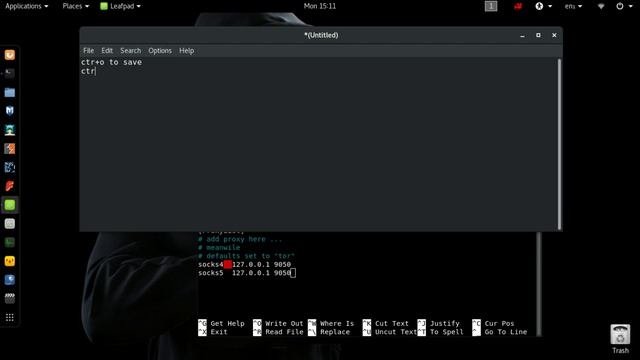Screen dimensions: 640x360
Task: Click the green Leafpad icon in dock
Action: [x=10, y=205]
